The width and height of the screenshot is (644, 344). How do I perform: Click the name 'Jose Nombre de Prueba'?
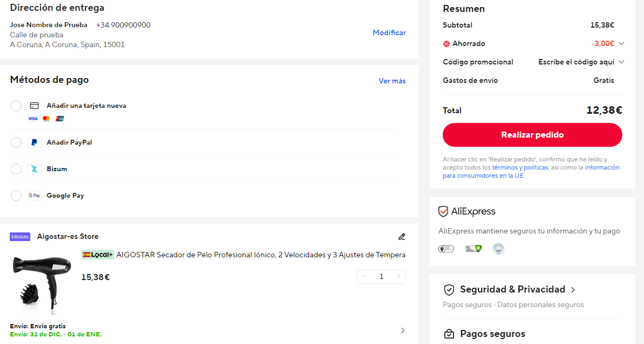[x=49, y=25]
